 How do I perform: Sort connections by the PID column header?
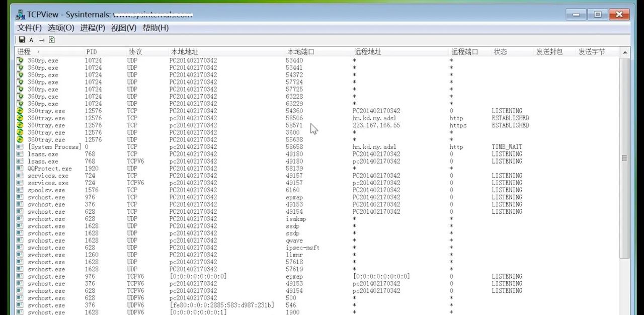pyautogui.click(x=92, y=51)
